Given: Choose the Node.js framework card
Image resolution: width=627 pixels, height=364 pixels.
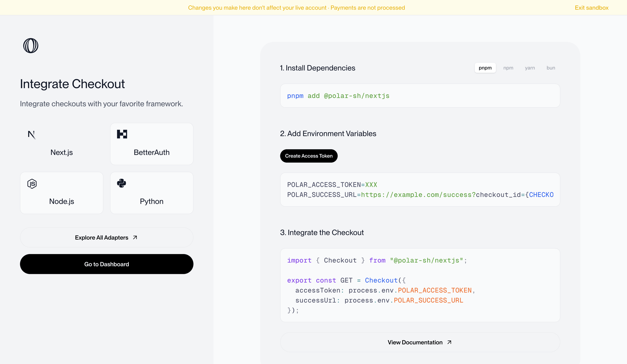Looking at the screenshot, I should [62, 193].
